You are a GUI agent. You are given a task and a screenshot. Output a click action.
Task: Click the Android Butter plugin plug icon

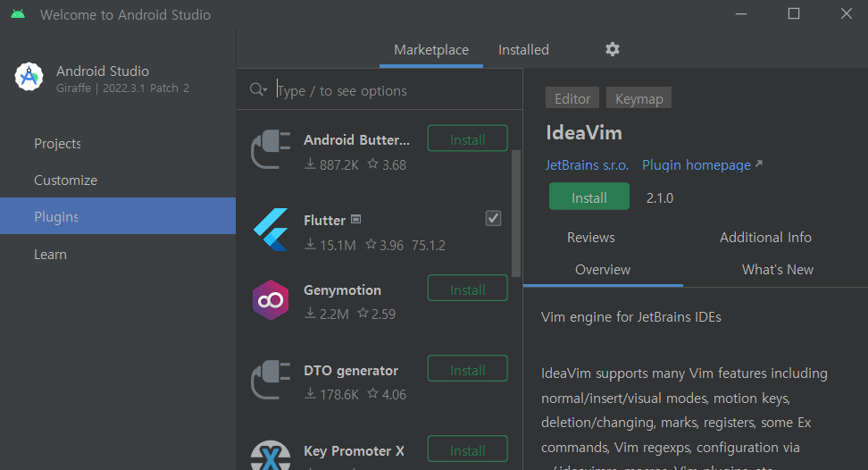271,149
